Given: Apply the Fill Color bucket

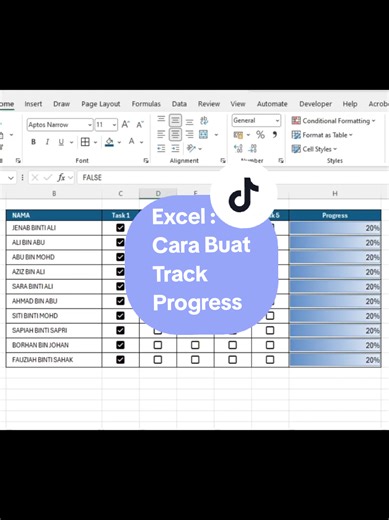Looking at the screenshot, I should click(109, 142).
